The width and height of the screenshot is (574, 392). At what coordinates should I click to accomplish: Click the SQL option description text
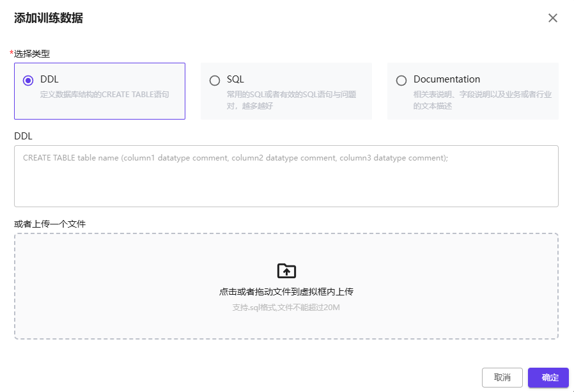(x=291, y=100)
